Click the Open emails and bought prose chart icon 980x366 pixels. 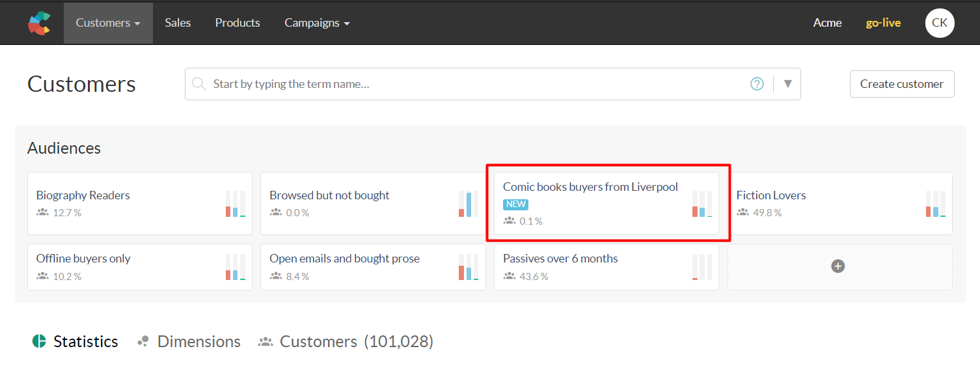pos(469,267)
